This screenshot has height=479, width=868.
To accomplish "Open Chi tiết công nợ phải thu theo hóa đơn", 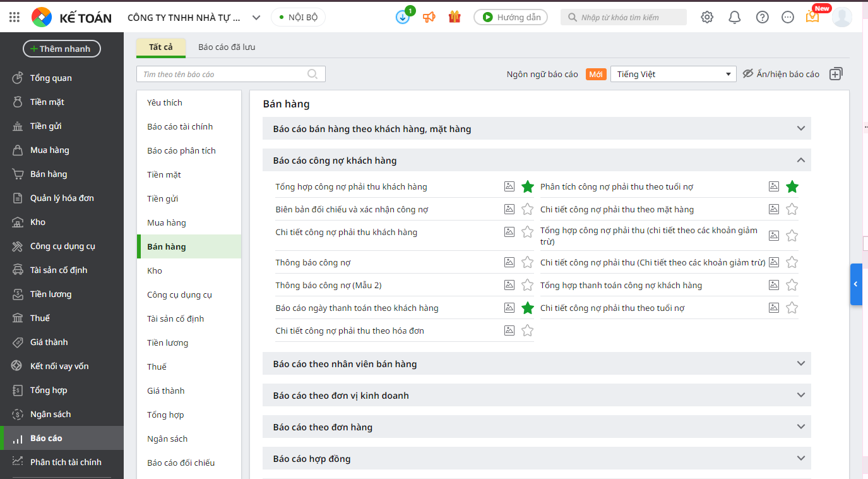I will (350, 330).
